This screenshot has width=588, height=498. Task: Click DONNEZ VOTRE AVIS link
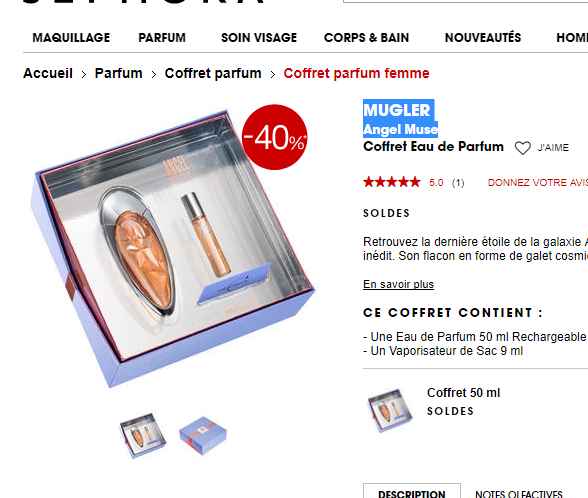click(538, 183)
